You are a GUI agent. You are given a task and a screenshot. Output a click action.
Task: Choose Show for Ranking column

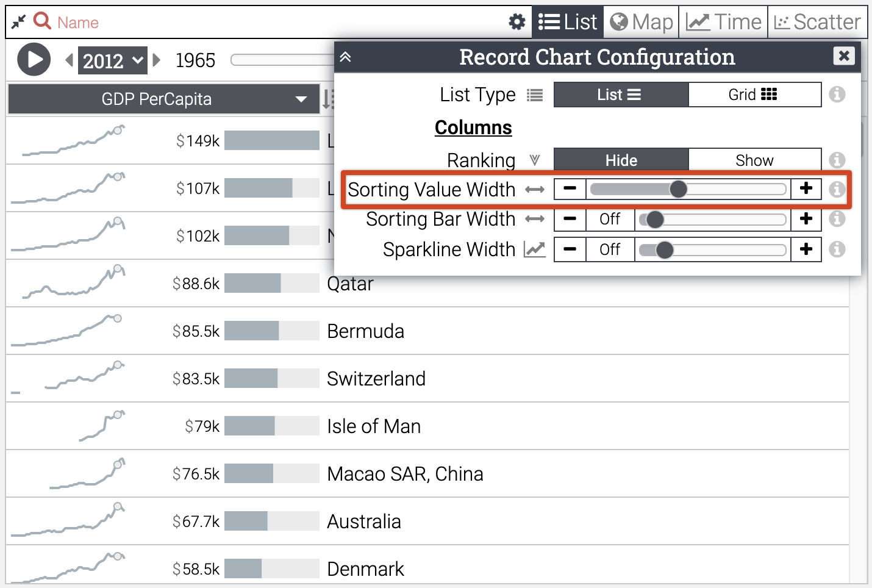point(755,160)
